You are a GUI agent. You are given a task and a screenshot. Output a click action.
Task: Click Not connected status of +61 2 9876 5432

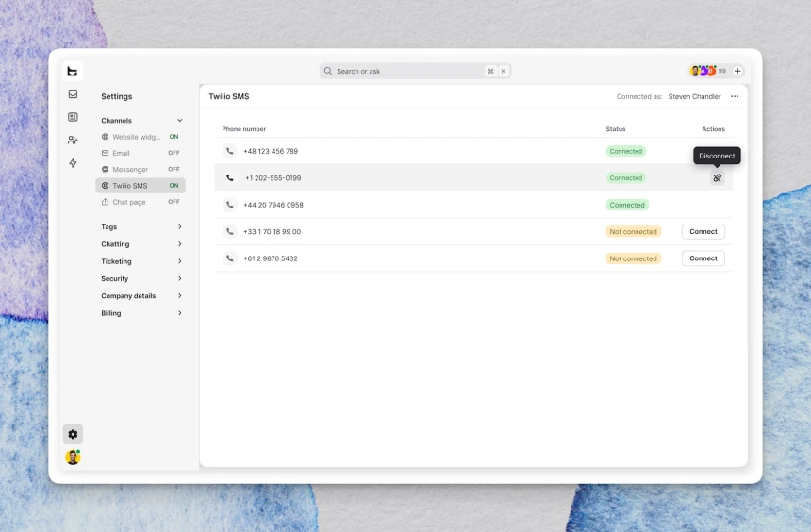point(633,258)
